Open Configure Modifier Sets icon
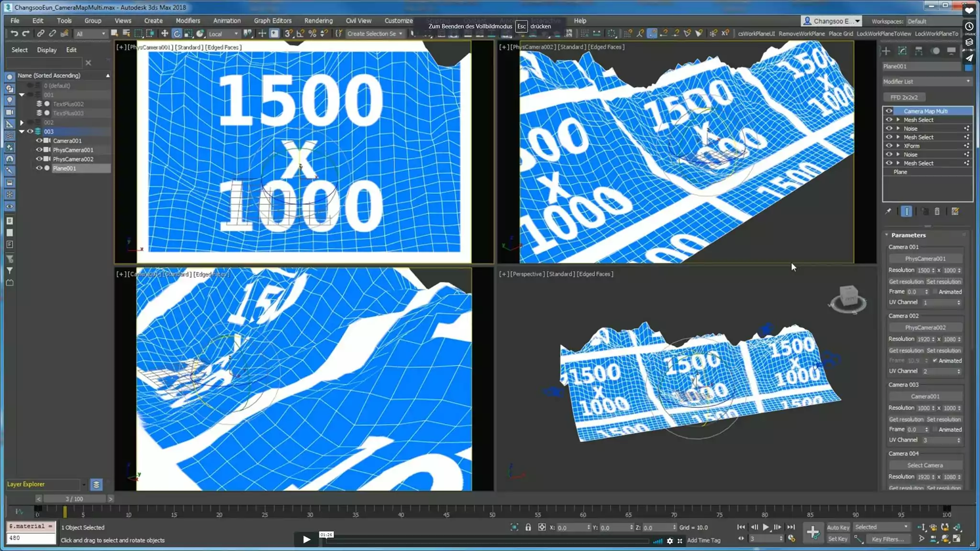The width and height of the screenshot is (980, 551). (955, 211)
